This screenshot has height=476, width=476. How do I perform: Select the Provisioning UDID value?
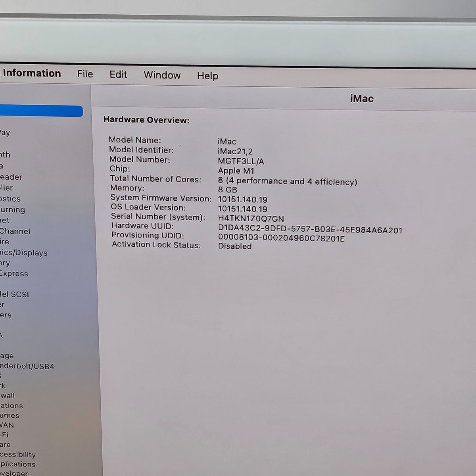[281, 238]
